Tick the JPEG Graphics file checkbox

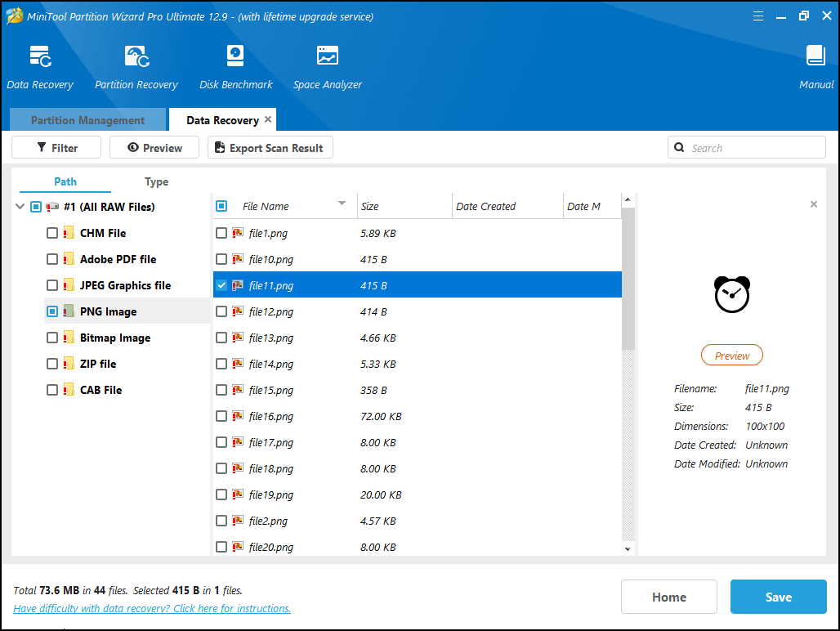(x=52, y=285)
